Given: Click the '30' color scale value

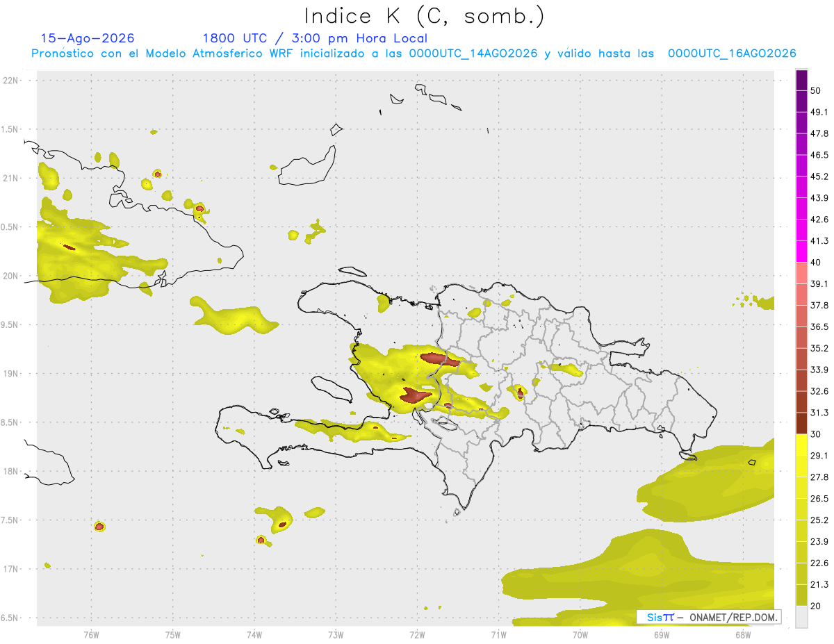Looking at the screenshot, I should (x=815, y=434).
